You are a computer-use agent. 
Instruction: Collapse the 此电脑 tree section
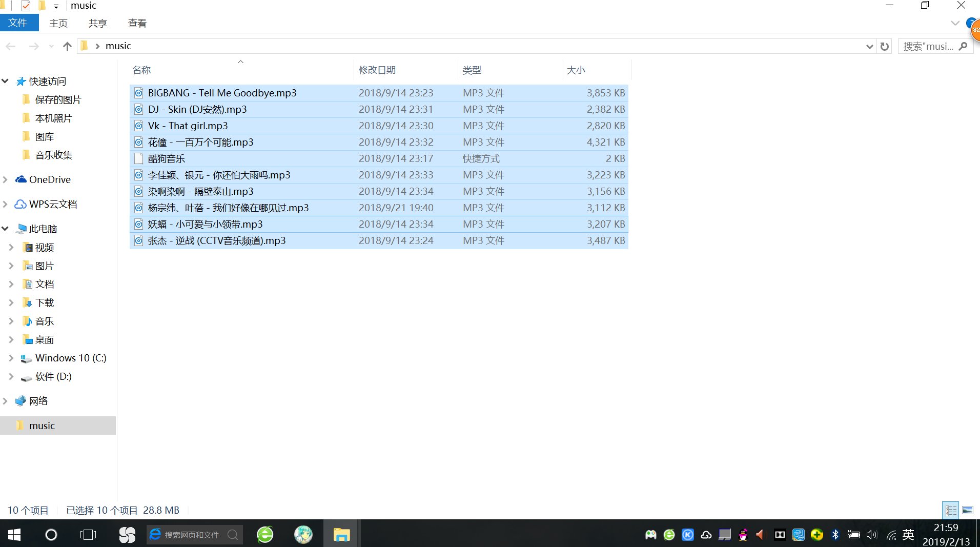point(5,229)
